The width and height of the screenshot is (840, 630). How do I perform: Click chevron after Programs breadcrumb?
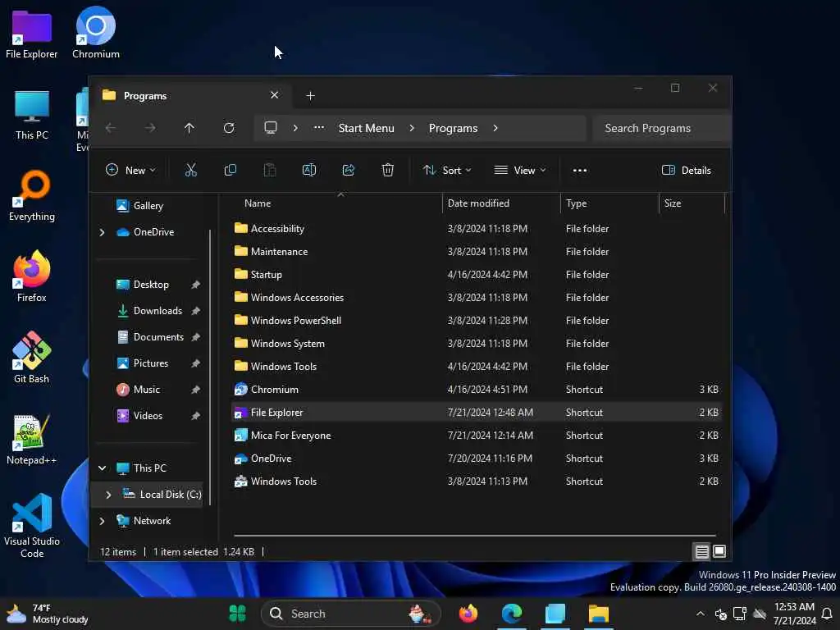495,128
